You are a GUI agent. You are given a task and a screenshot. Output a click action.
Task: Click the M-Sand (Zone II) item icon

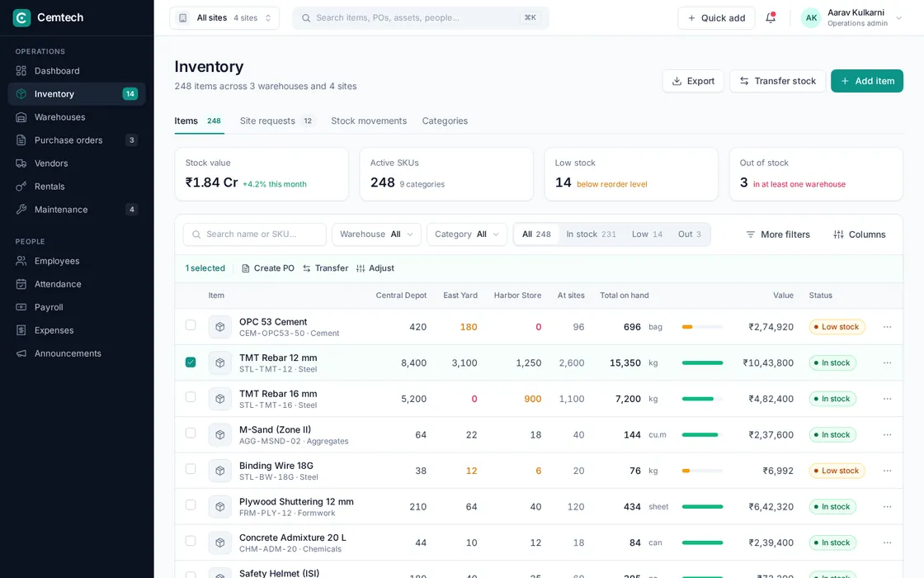coord(219,434)
